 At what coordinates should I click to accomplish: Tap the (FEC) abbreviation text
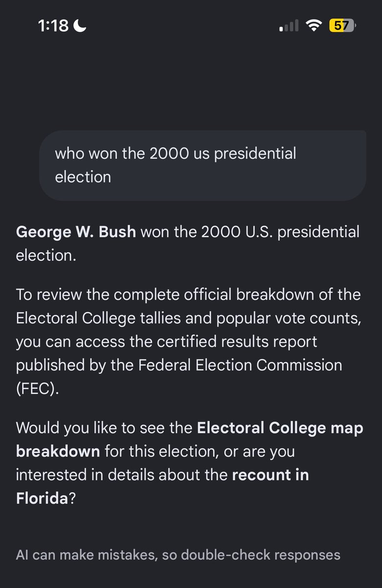point(37,389)
